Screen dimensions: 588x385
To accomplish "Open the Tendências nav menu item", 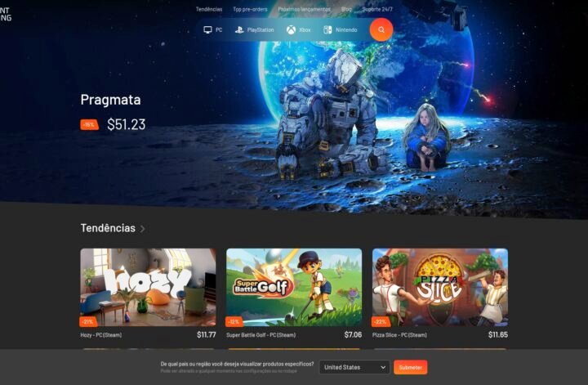I will pos(209,9).
